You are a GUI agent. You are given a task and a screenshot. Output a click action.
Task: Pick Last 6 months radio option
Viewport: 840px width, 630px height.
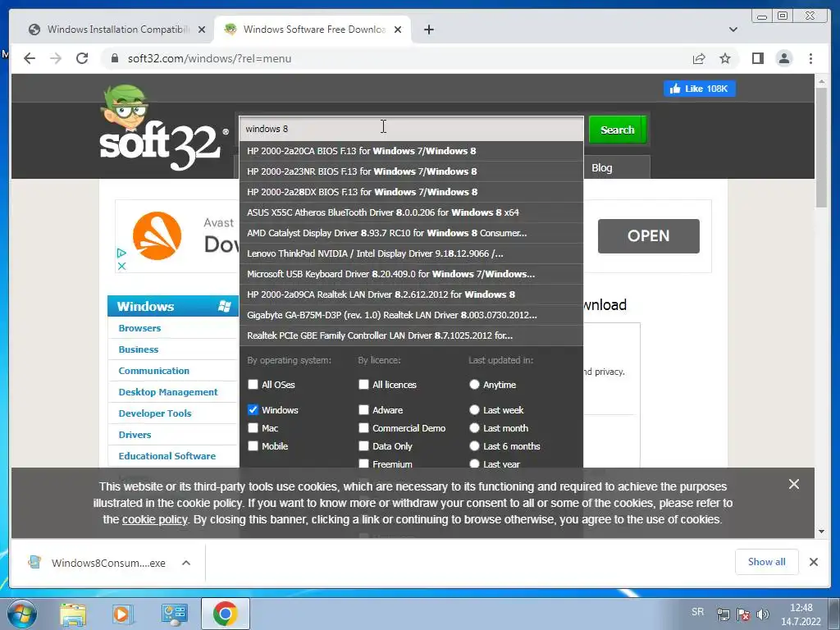tap(474, 445)
